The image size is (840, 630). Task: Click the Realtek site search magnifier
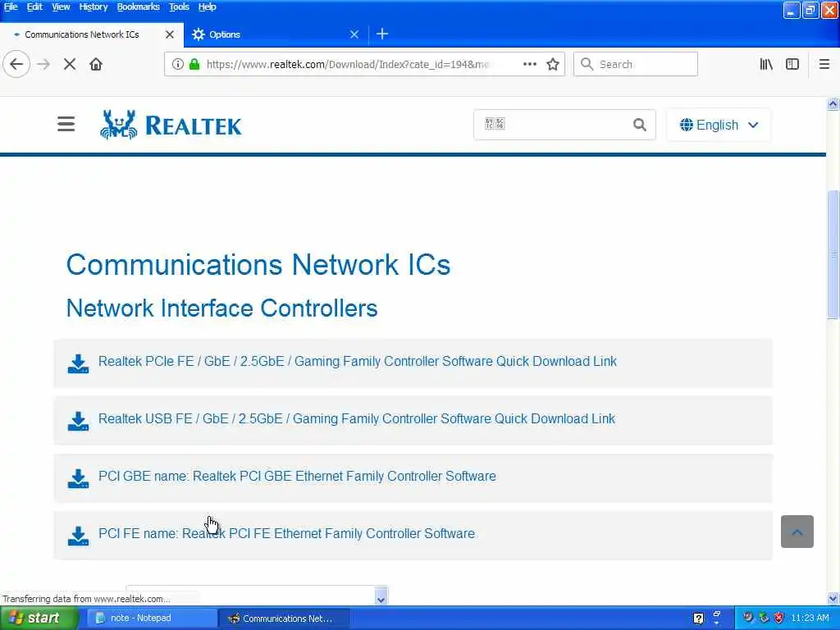point(639,125)
